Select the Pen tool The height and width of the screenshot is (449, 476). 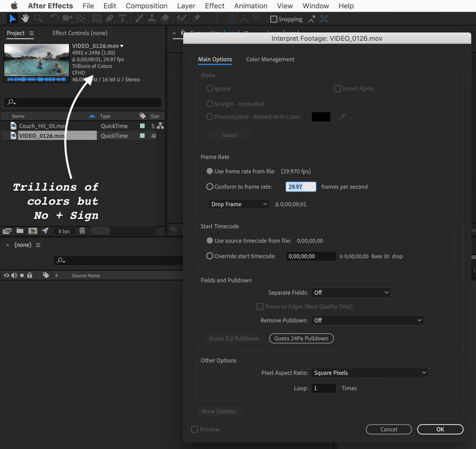tap(110, 19)
